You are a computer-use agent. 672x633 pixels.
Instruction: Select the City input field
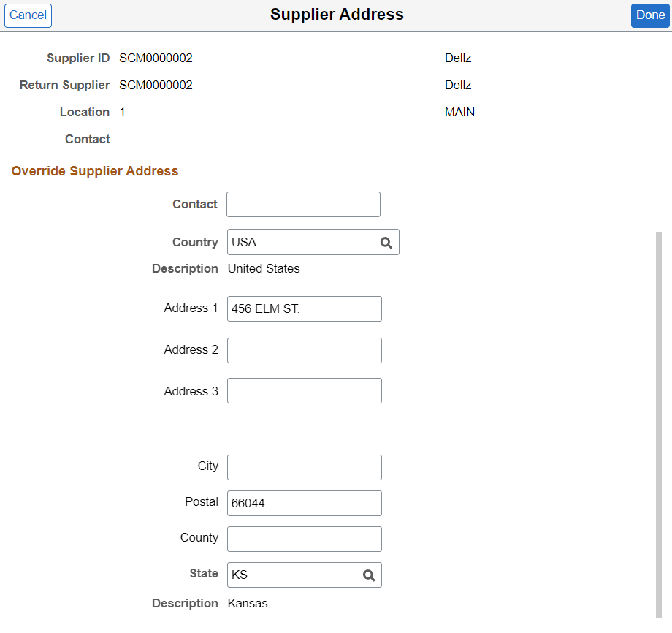point(304,467)
